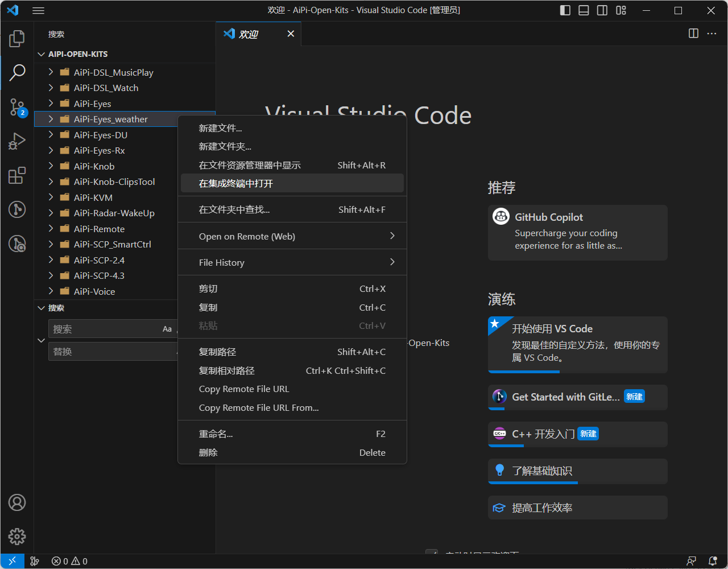Collapse the AIPI-OPEN-KITS section header
This screenshot has width=728, height=569.
[x=125, y=54]
